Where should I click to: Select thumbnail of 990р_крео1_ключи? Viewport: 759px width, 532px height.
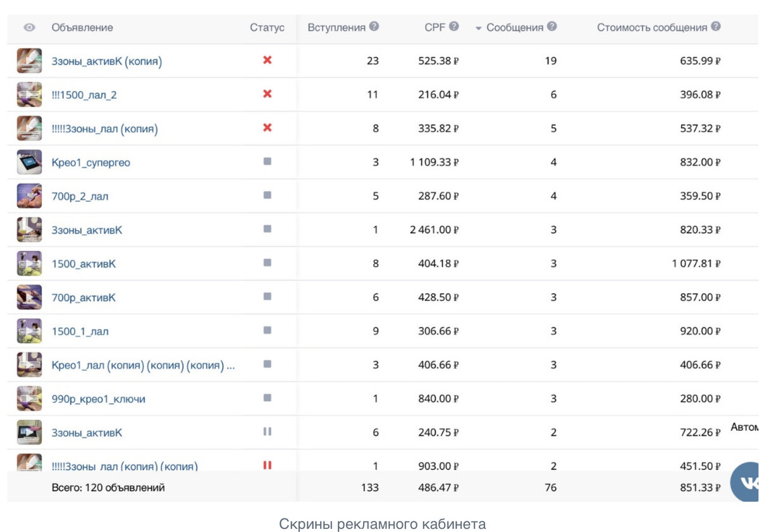click(x=29, y=399)
